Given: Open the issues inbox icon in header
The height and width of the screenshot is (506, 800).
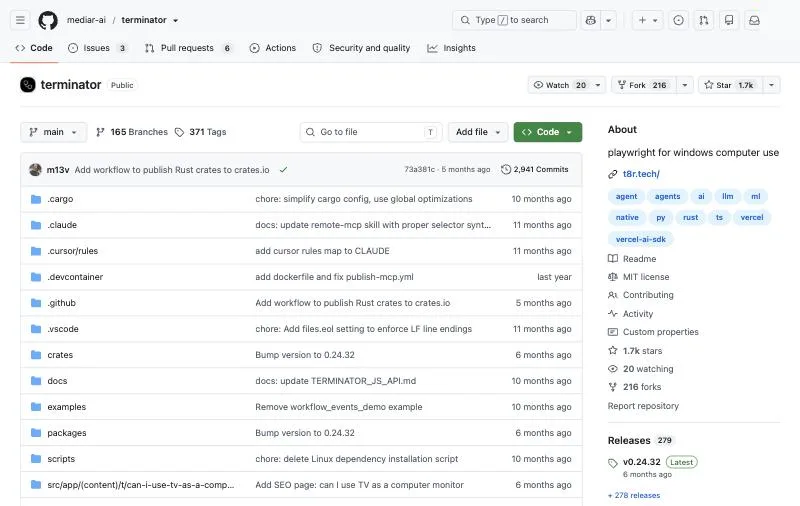Looking at the screenshot, I should tap(678, 20).
